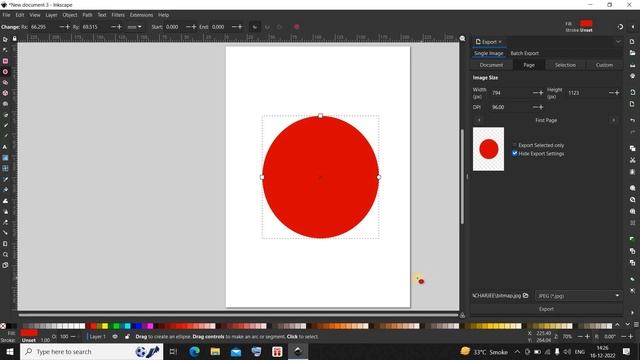Click the next page arrow

click(613, 120)
